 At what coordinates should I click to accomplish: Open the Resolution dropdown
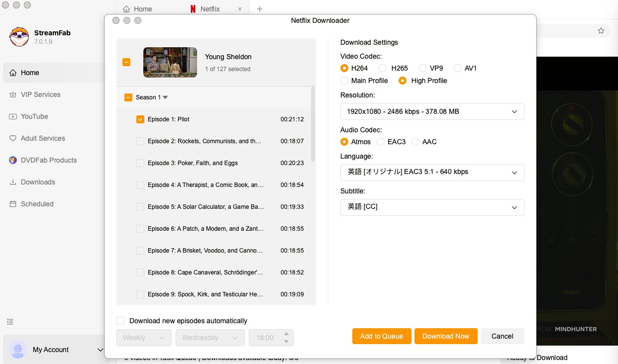click(x=432, y=111)
